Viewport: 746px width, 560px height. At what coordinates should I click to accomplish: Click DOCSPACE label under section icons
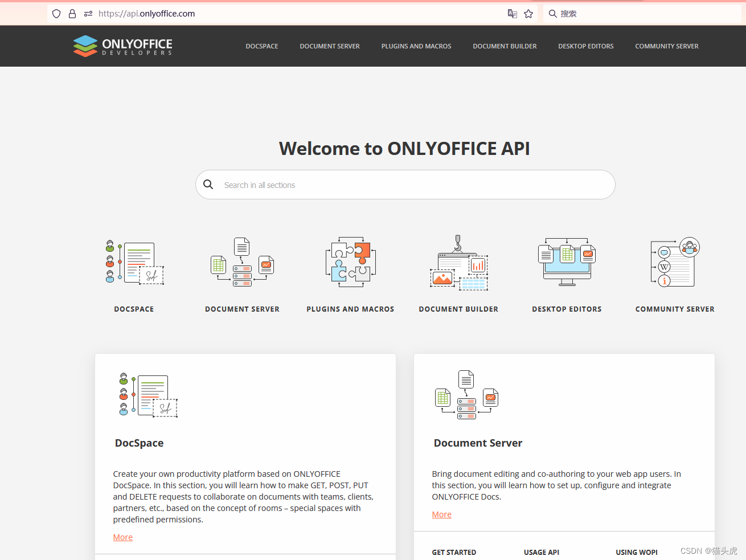pyautogui.click(x=134, y=309)
